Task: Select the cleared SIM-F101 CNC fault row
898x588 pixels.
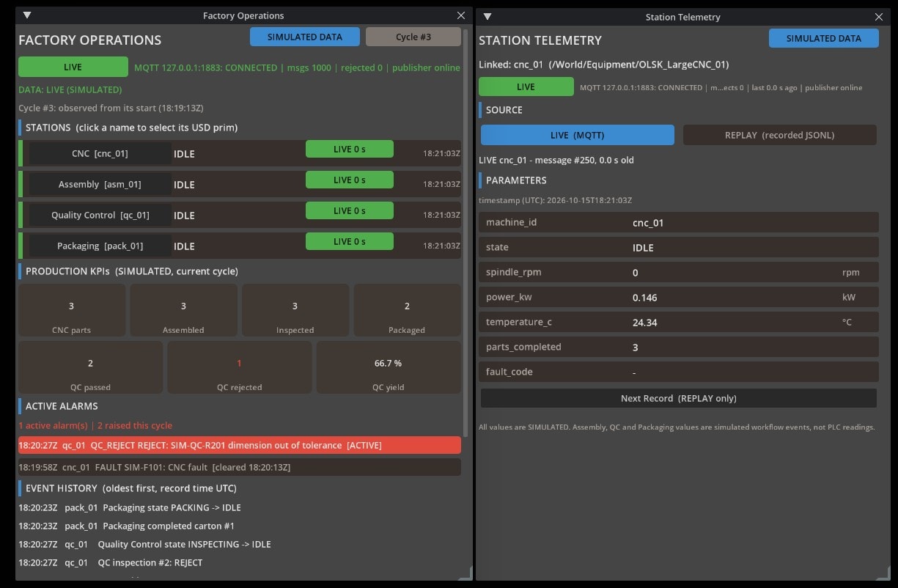Action: (x=240, y=467)
